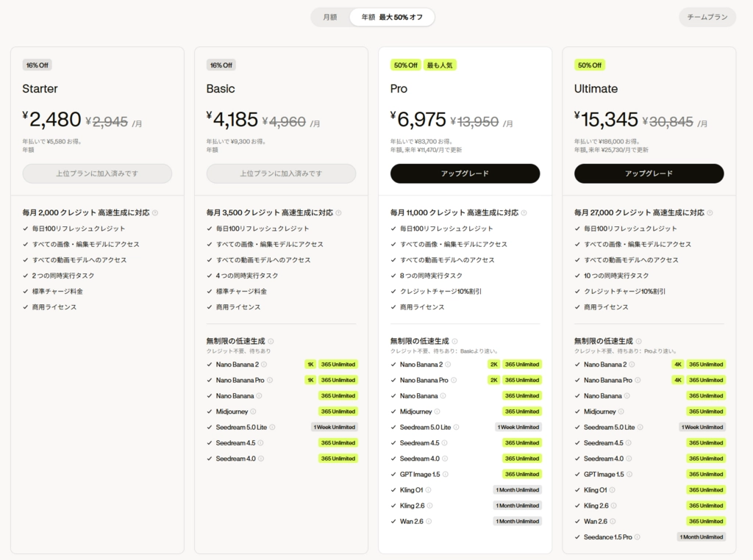This screenshot has height=560, width=753.
Task: Click the Basic 上位プランに加入済みです button
Action: point(281,173)
